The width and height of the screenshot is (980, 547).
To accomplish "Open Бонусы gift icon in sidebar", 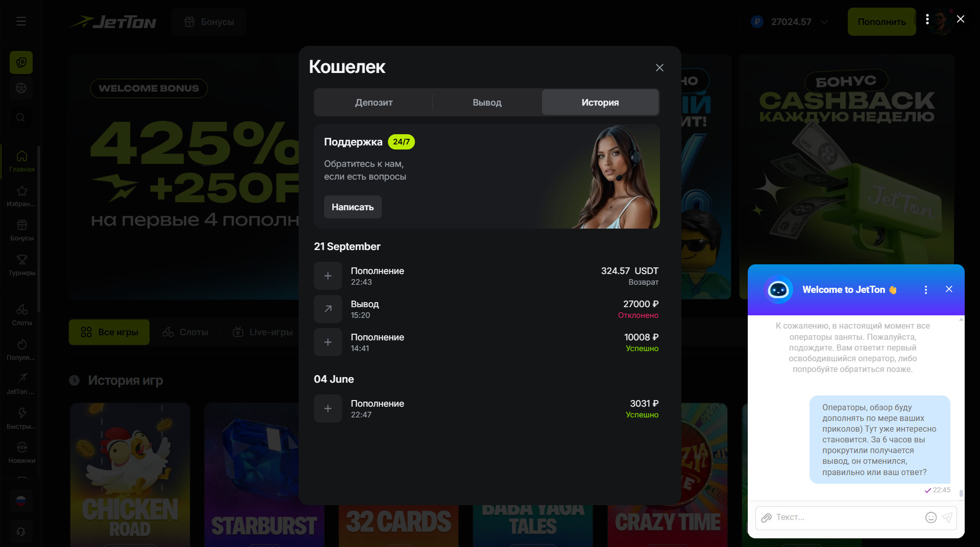I will [x=21, y=231].
